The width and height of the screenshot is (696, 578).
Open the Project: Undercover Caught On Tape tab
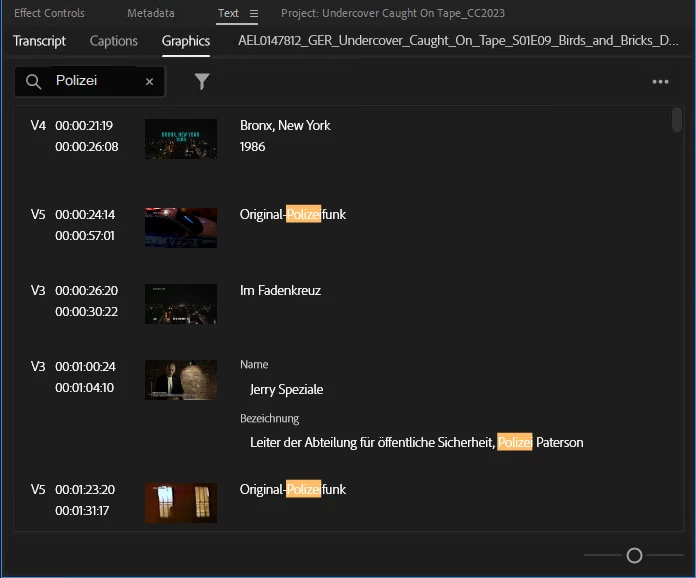393,13
